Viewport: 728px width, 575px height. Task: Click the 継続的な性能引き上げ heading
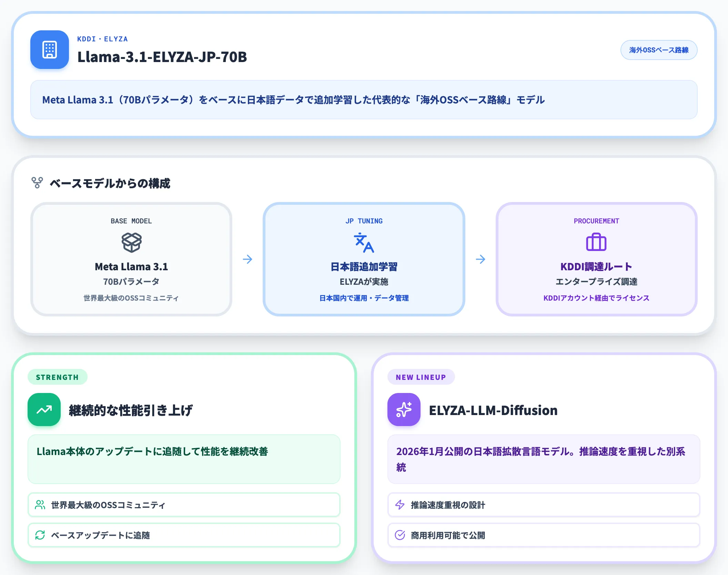pyautogui.click(x=131, y=410)
